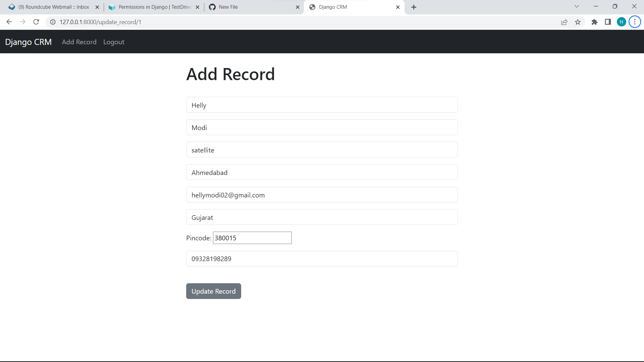Image resolution: width=644 pixels, height=362 pixels.
Task: Open the browser three-dot settings menu
Action: [x=635, y=22]
